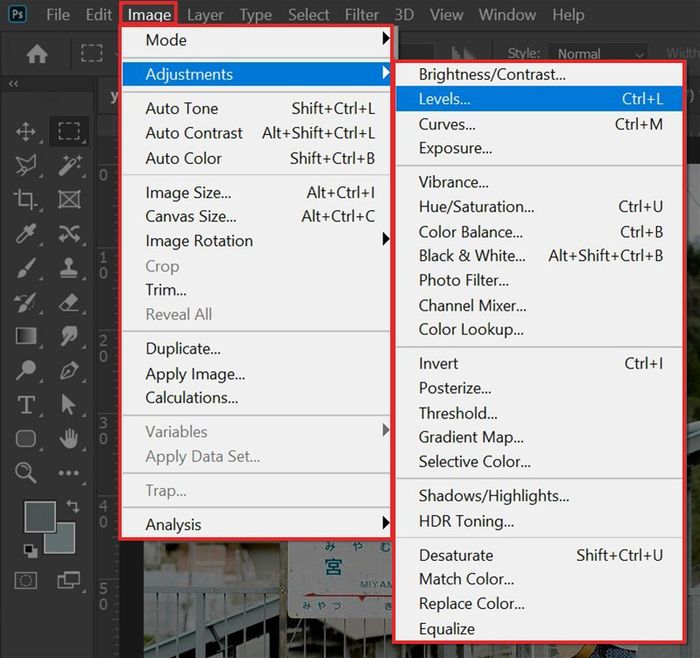700x658 pixels.
Task: Select the Pen tool
Action: tap(69, 370)
